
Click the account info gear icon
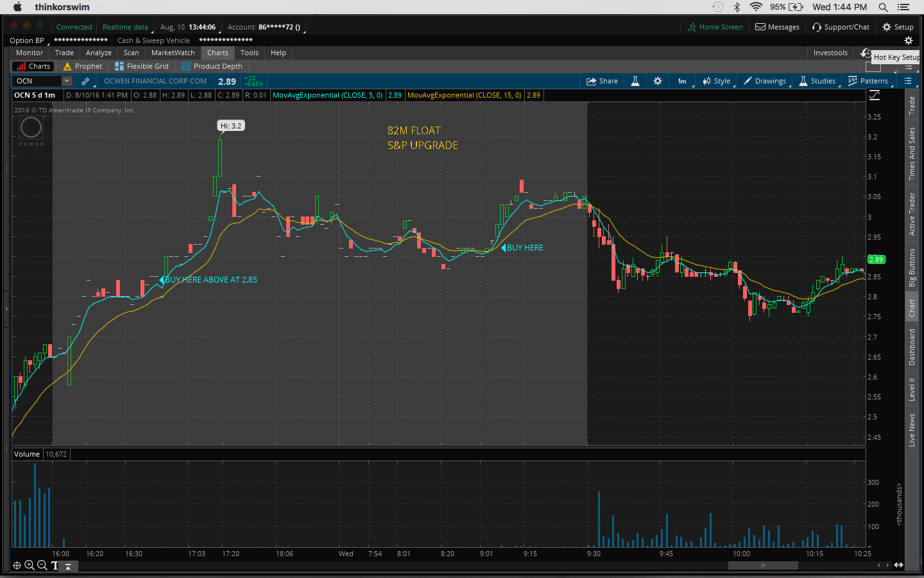coord(909,40)
